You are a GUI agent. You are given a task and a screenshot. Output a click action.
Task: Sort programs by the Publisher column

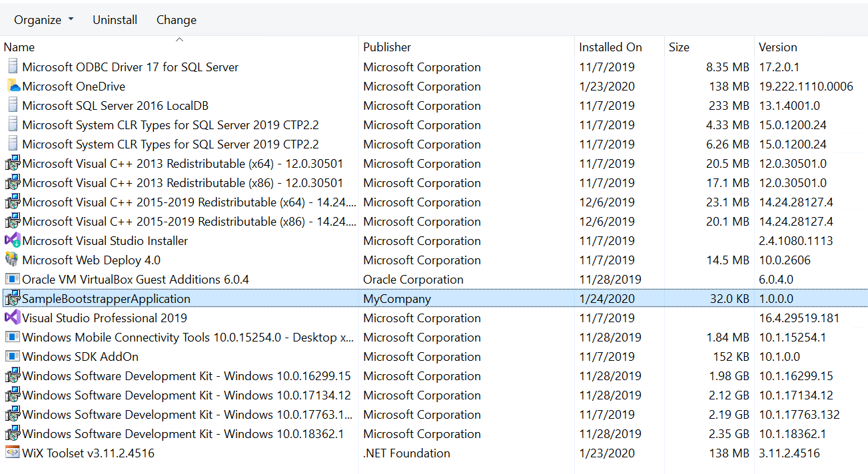(387, 47)
